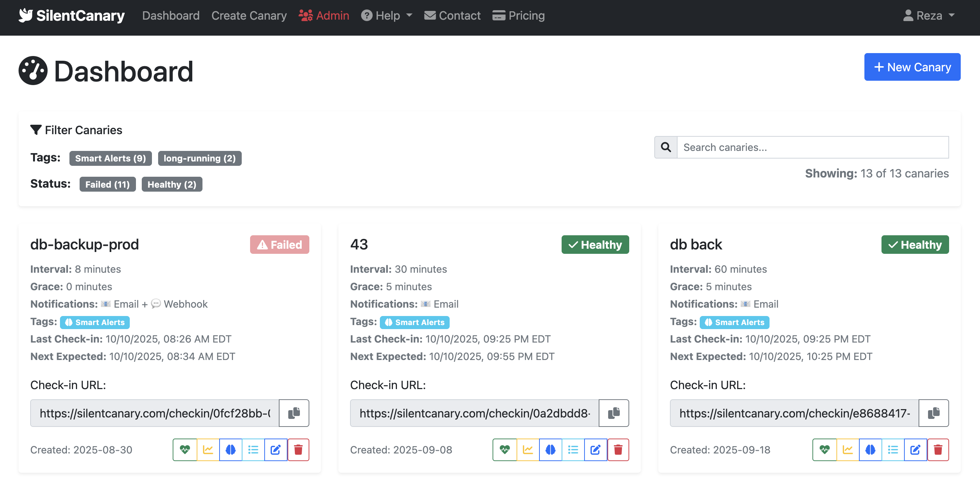Navigate to the Admin page
This screenshot has width=980, height=480.
pos(325,16)
